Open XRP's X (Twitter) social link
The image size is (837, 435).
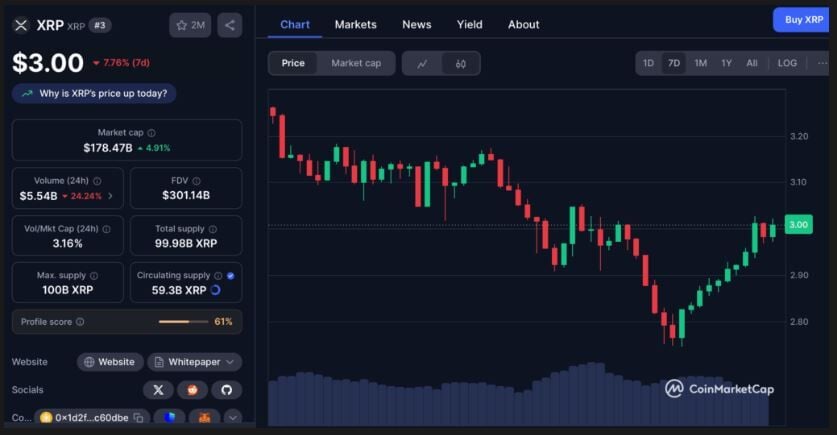(158, 390)
